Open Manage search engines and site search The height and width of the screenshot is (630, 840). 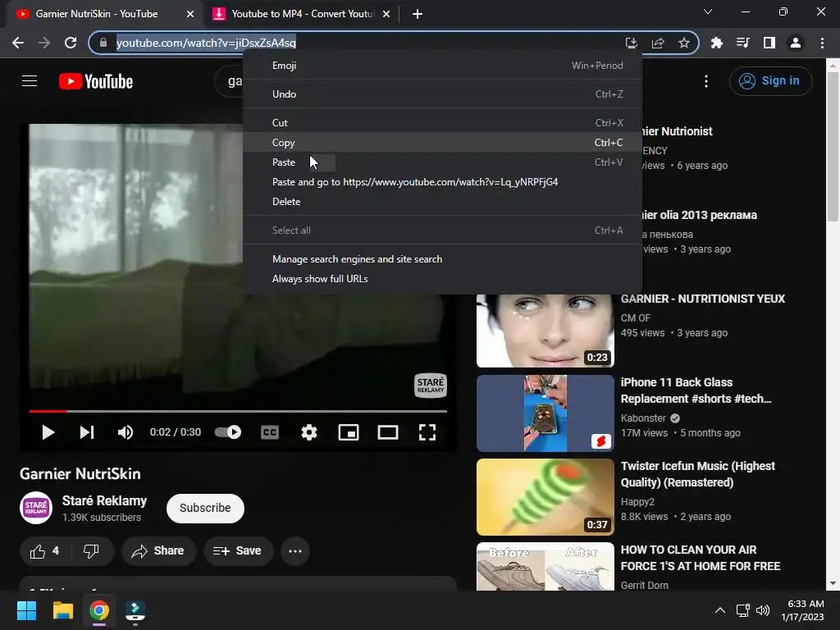tap(442, 259)
